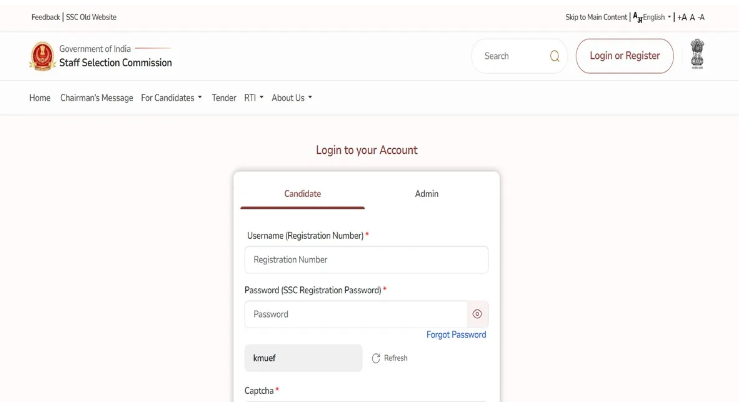
Task: Open the English language selector
Action: (x=656, y=17)
